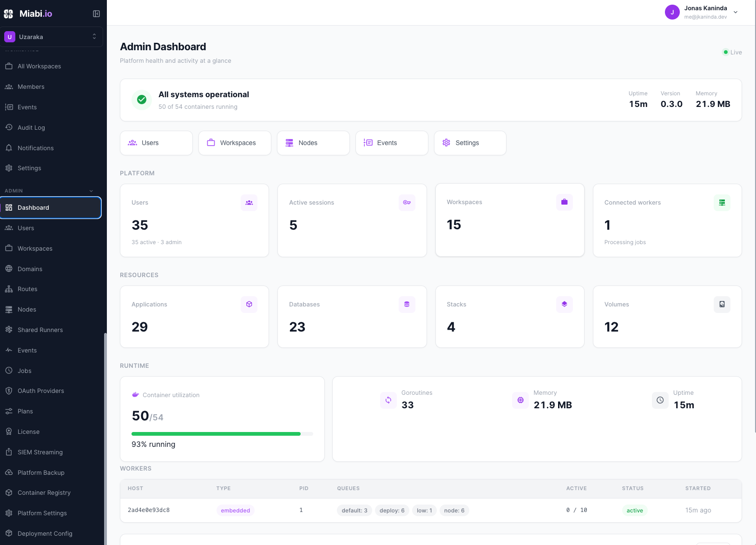The image size is (756, 545).
Task: Click the green all-systems-operational check icon
Action: click(x=142, y=100)
